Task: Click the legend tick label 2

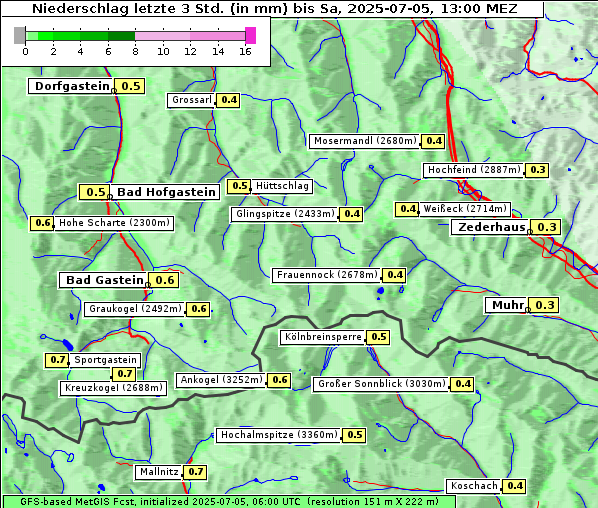Action: tap(53, 51)
